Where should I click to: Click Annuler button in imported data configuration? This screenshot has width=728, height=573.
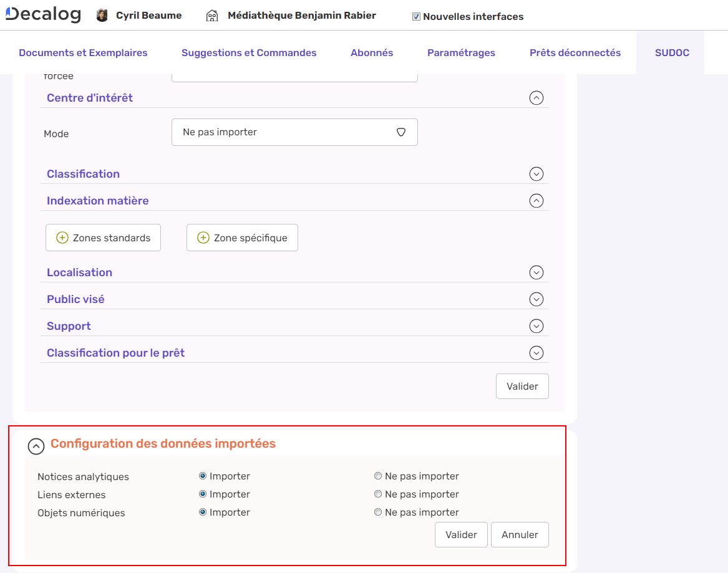point(520,535)
